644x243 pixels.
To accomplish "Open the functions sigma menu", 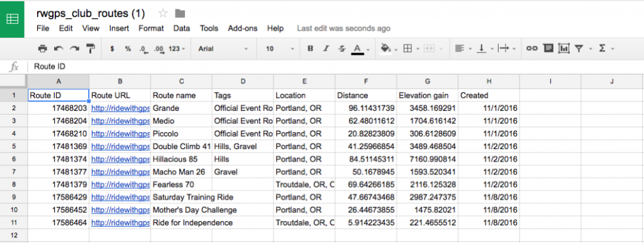I will pos(602,48).
